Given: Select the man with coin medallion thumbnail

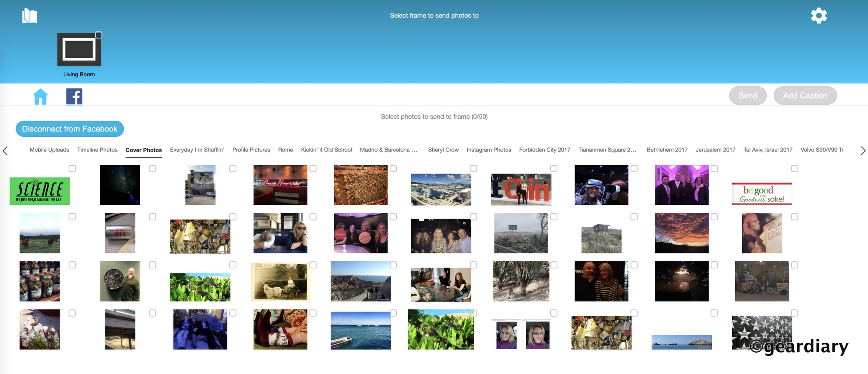Looking at the screenshot, I should 120,281.
